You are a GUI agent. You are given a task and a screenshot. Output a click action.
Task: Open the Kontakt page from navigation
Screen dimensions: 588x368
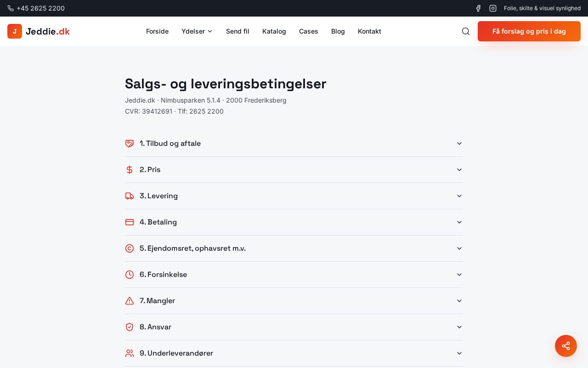pos(369,31)
